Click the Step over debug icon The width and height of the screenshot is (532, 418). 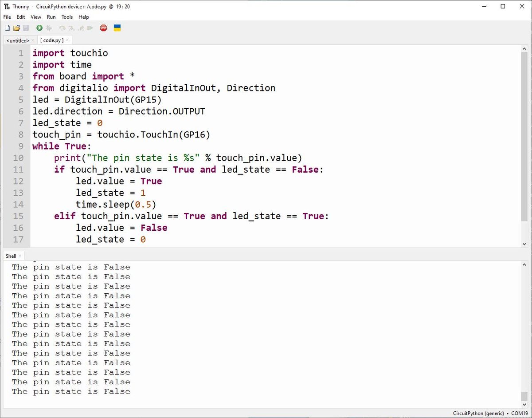point(63,28)
